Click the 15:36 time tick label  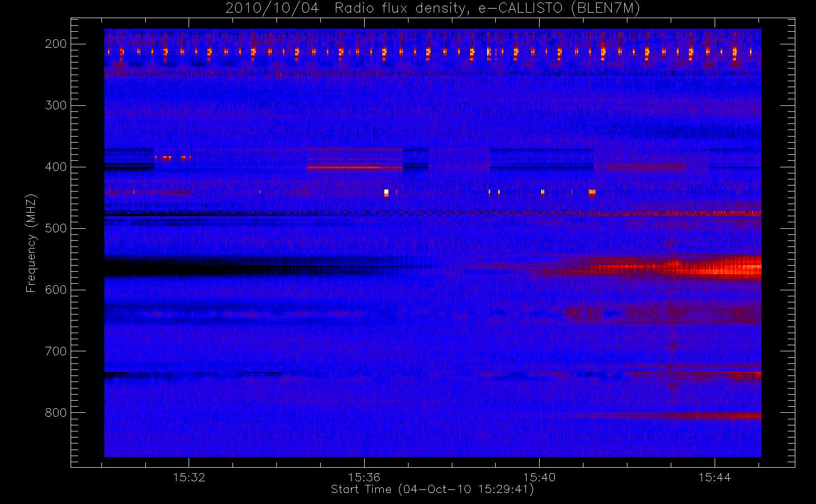[364, 477]
